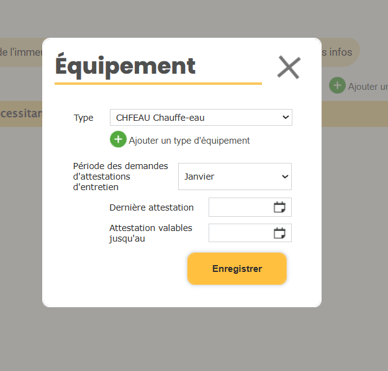Click 'Ajouter un type d'équipement' link

[x=189, y=141]
